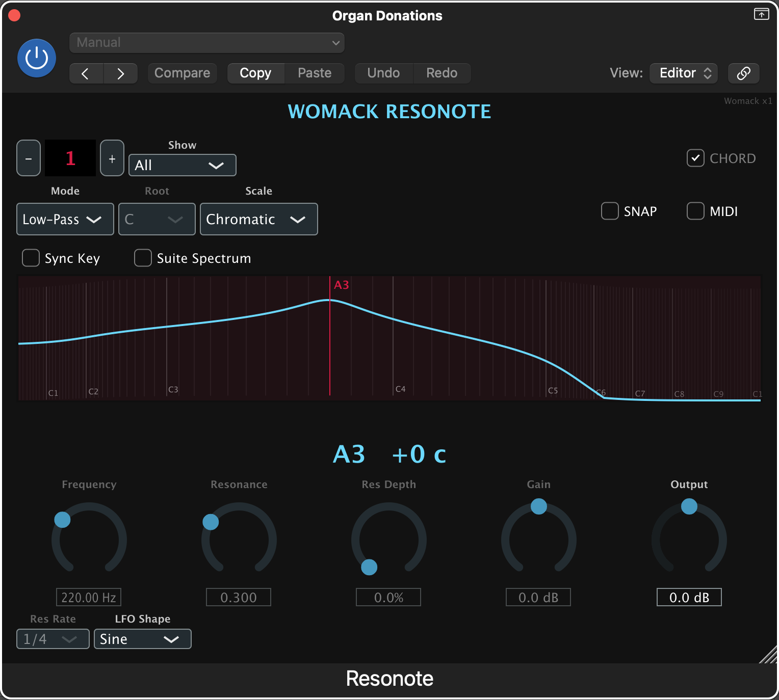Open the Root note C dropdown
The width and height of the screenshot is (779, 700).
tap(157, 219)
